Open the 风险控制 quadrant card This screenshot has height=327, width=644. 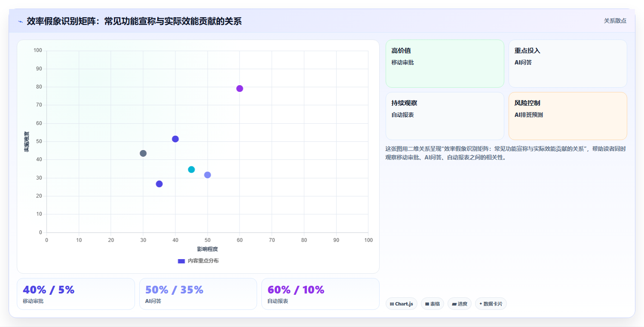click(568, 116)
